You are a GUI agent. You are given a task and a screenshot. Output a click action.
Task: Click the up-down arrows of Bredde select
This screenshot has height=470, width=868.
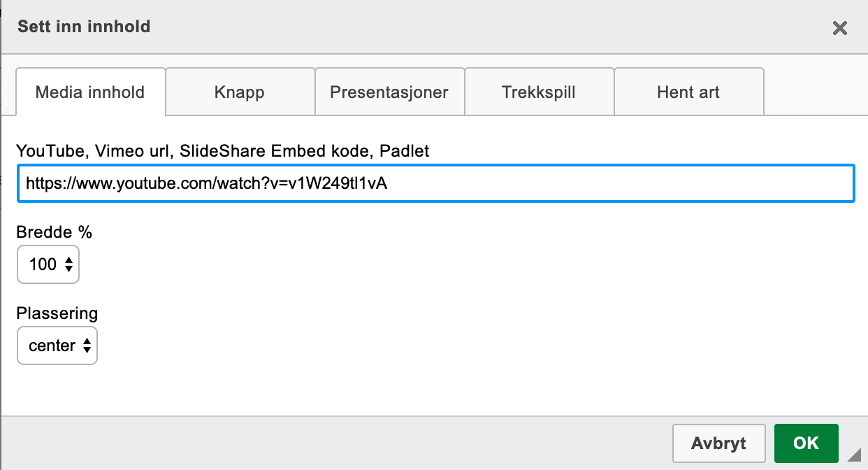(x=68, y=264)
